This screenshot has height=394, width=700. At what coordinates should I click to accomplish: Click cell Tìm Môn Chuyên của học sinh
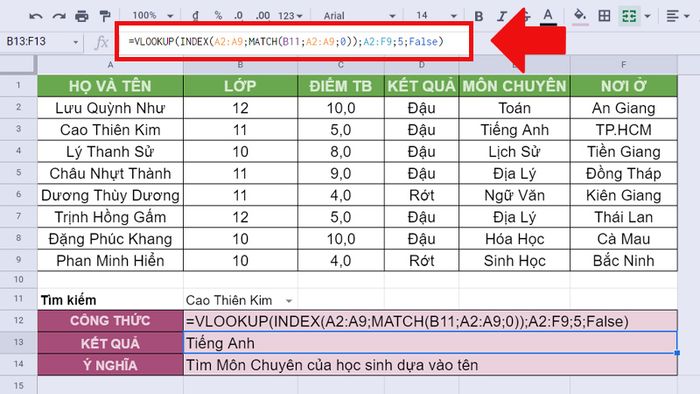point(430,365)
